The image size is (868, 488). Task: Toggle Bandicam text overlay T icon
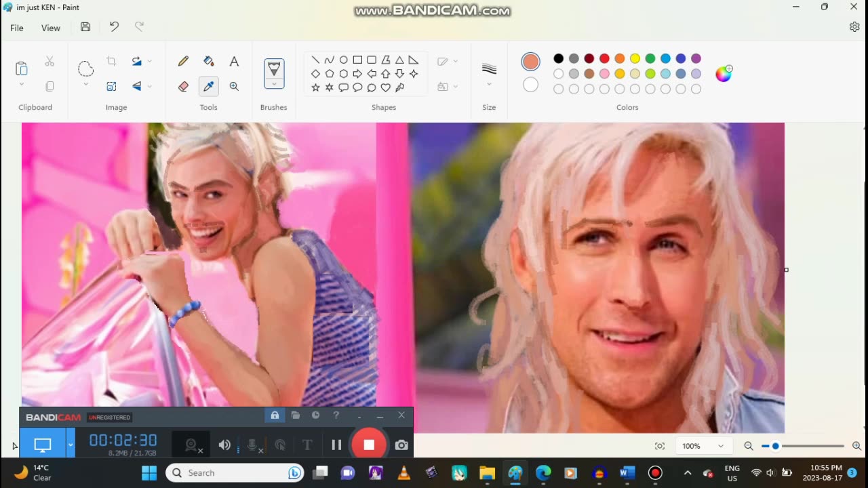(x=307, y=445)
